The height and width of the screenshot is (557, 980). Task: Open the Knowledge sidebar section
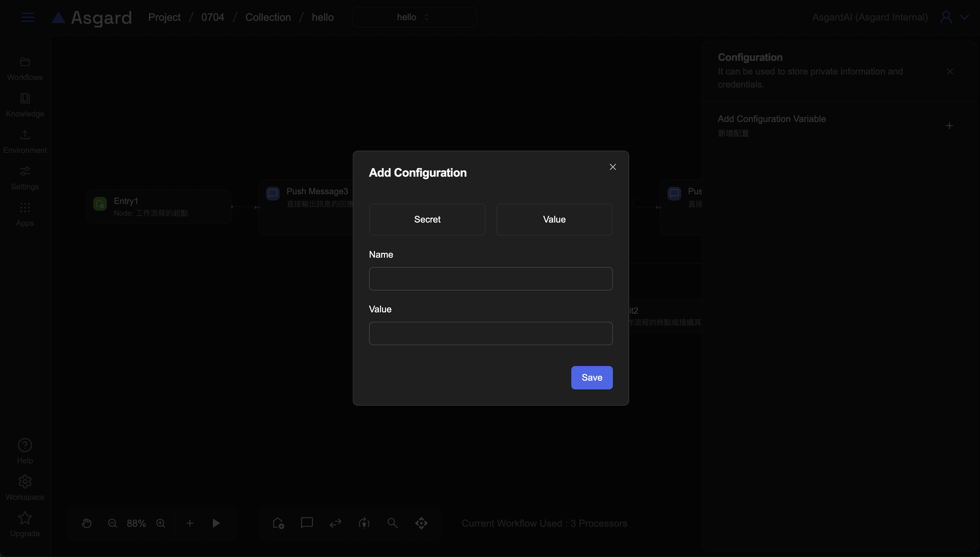pos(25,105)
